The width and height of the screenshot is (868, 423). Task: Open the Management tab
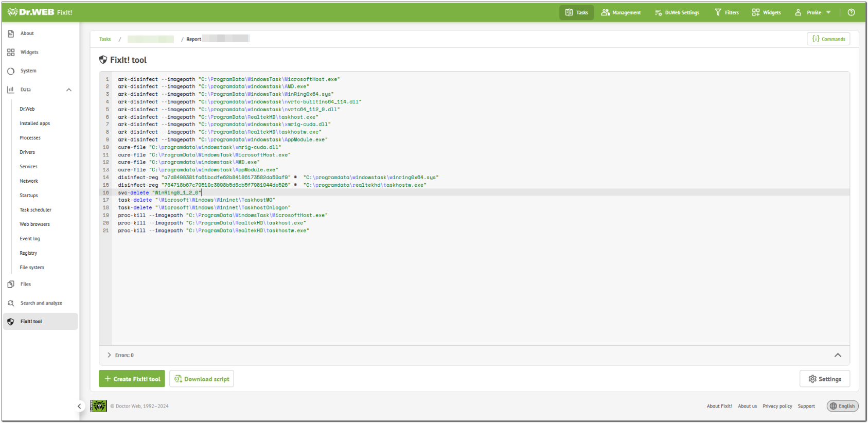[621, 12]
